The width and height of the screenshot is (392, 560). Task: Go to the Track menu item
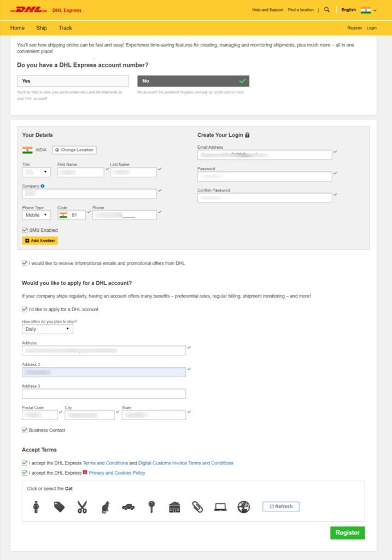coord(65,28)
